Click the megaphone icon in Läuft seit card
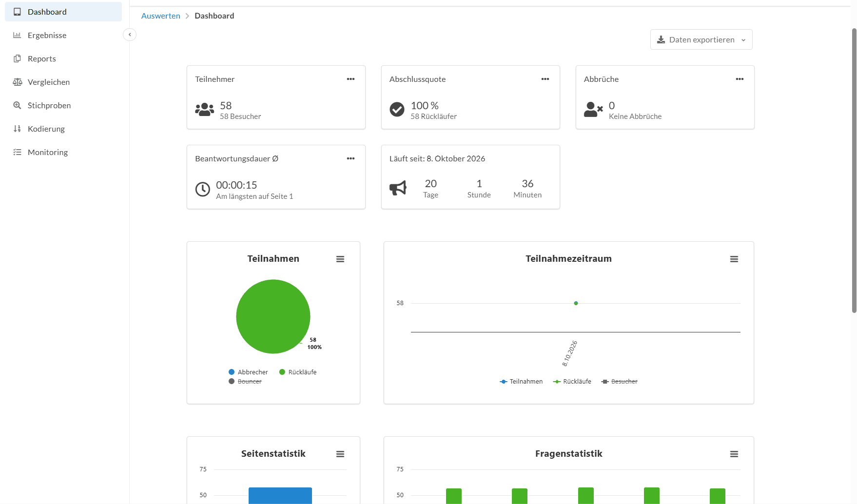 pyautogui.click(x=398, y=188)
